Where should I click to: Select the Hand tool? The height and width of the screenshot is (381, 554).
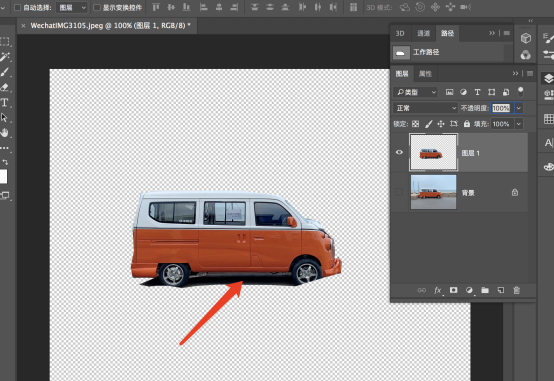[x=4, y=133]
